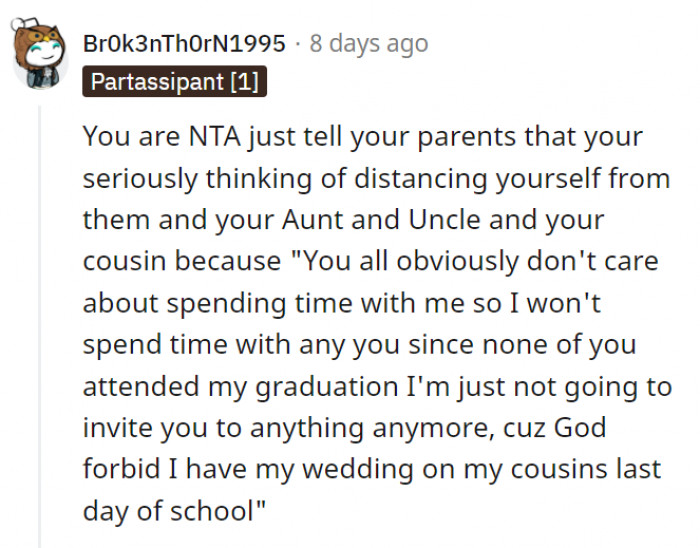The width and height of the screenshot is (700, 548).
Task: Click the BrOk3nThOrN1995 avatar icon
Action: [38, 54]
